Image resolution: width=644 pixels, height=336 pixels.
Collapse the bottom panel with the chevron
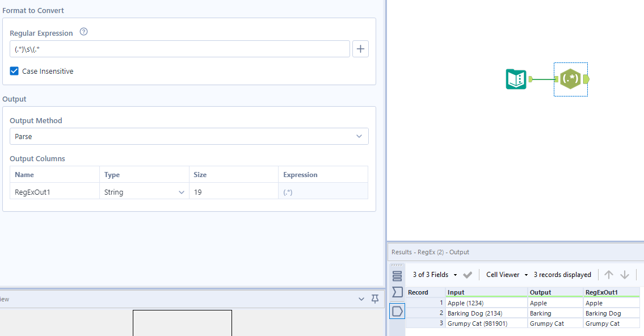[361, 299]
